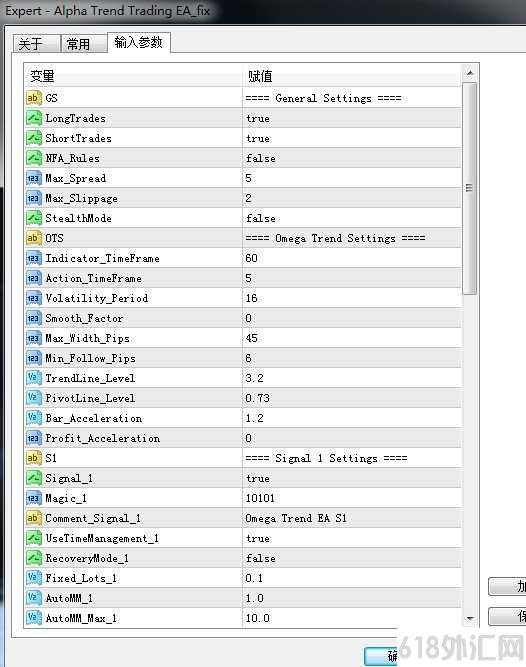Click the boolean icon beside RecoveryMode_1

tap(34, 558)
